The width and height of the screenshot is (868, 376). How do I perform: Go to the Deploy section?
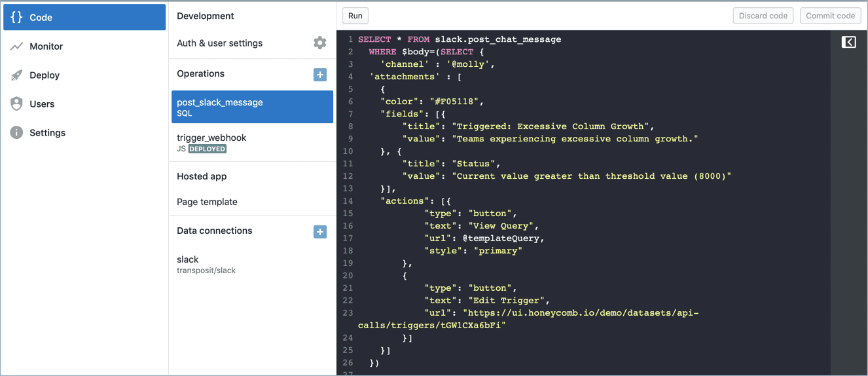[45, 75]
